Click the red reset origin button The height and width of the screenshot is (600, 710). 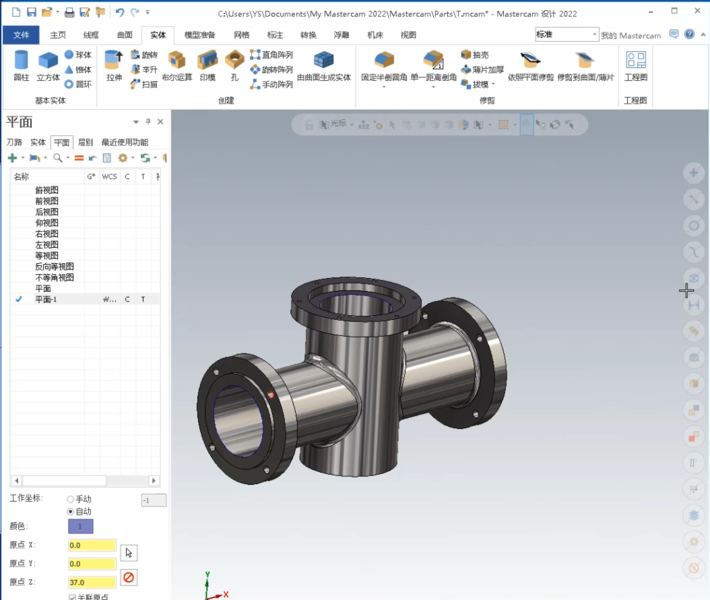point(129,577)
